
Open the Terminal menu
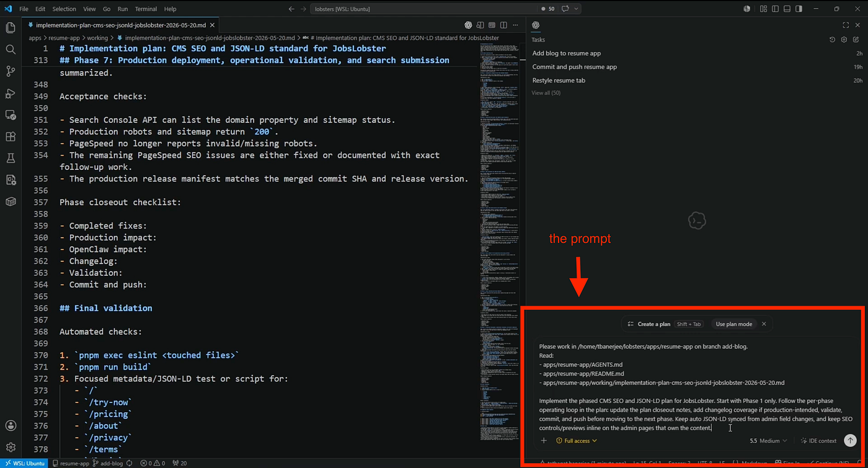click(146, 9)
